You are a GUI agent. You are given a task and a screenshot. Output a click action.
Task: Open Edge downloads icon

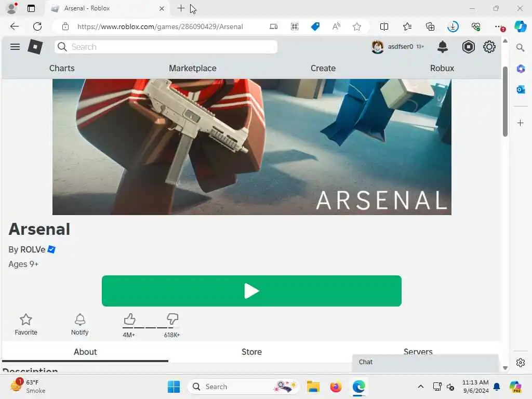[x=453, y=26]
